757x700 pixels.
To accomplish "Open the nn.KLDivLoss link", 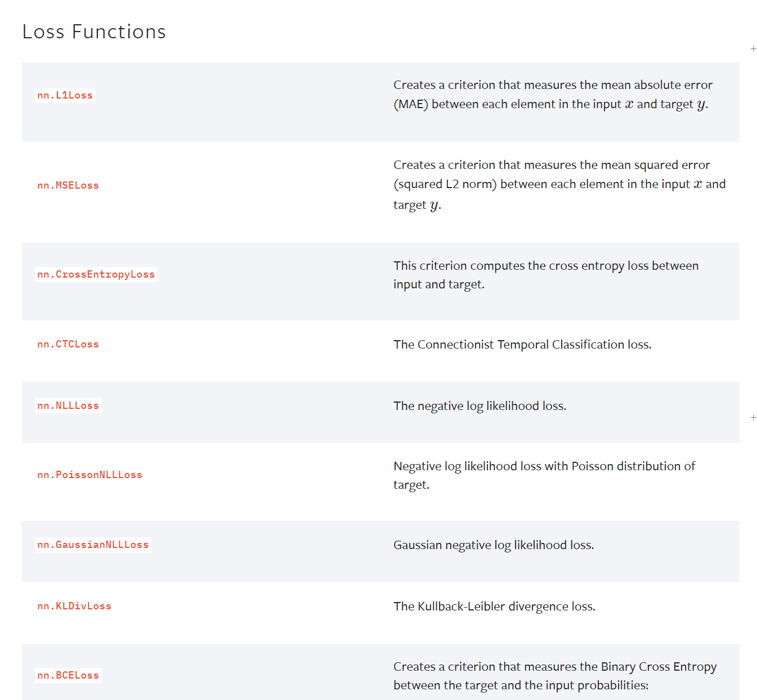I will click(x=74, y=606).
